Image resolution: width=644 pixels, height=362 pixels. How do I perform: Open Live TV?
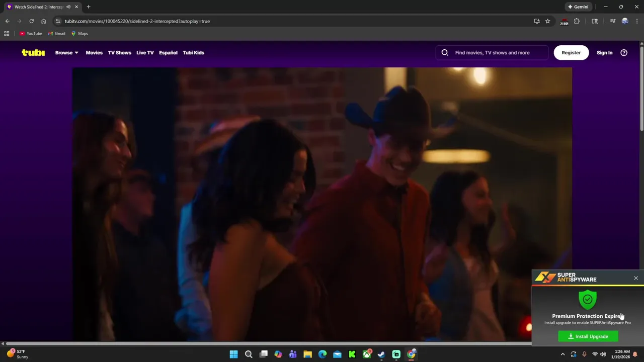click(145, 52)
